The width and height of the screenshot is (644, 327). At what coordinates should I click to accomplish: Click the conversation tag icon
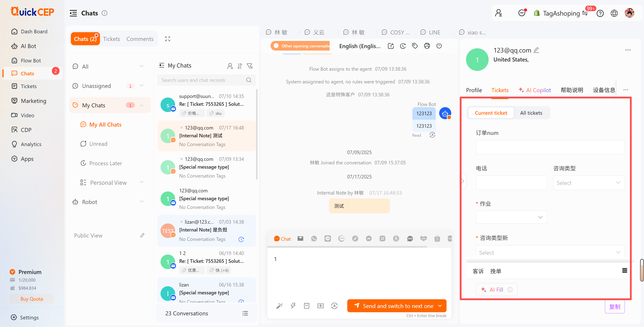tap(415, 46)
